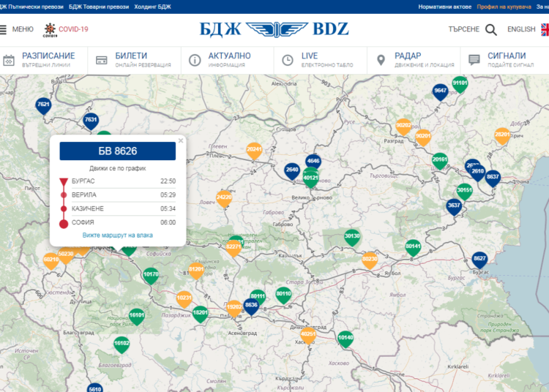Click the search magnifier icon
Viewport: 549px width, 392px height.
click(491, 30)
